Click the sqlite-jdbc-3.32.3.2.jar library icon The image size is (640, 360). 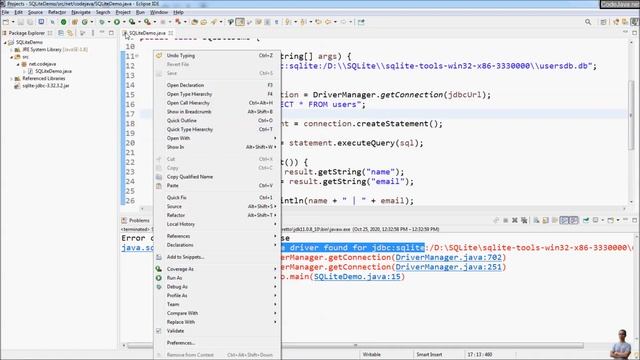(x=17, y=86)
